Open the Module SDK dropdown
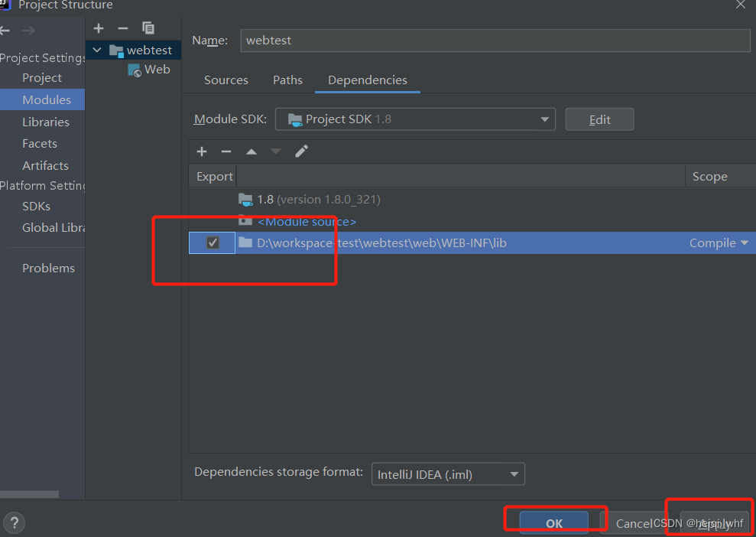Image resolution: width=756 pixels, height=537 pixels. click(x=415, y=119)
